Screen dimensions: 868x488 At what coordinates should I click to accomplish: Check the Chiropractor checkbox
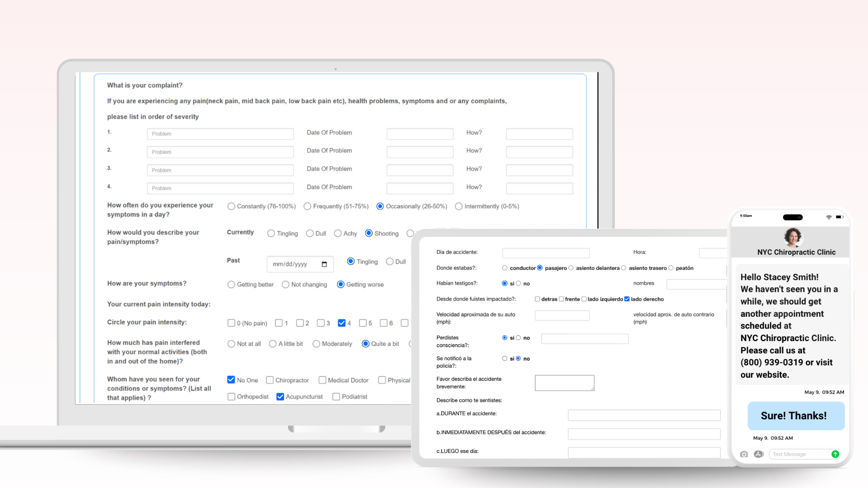pos(270,380)
